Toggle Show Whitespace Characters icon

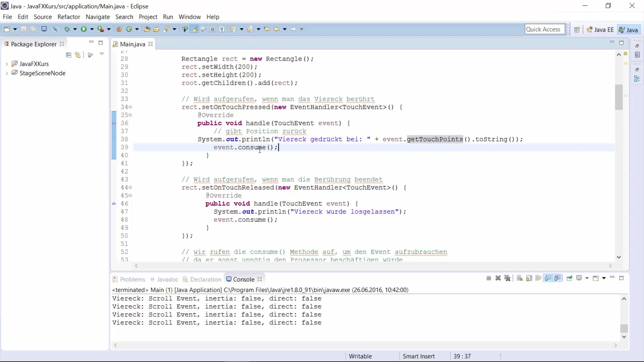[x=222, y=29]
